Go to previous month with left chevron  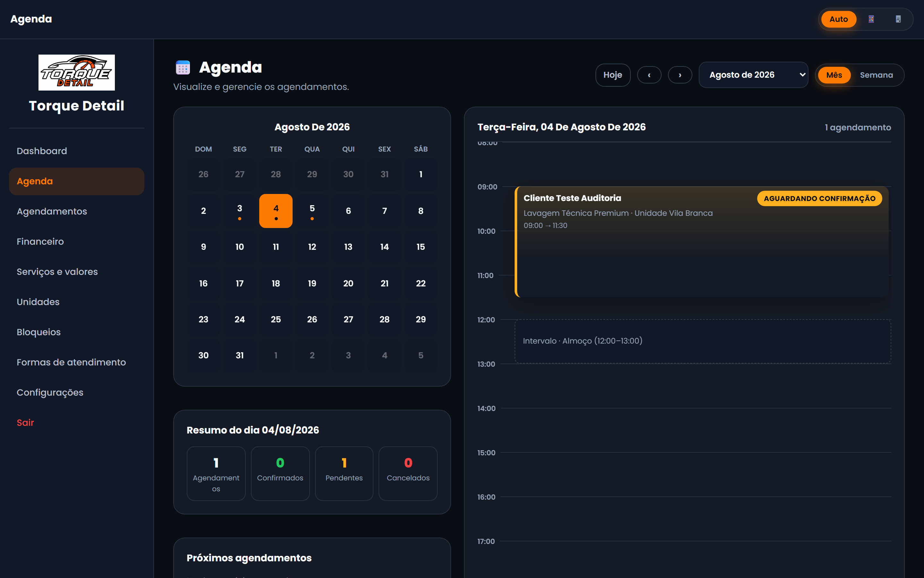click(x=649, y=75)
